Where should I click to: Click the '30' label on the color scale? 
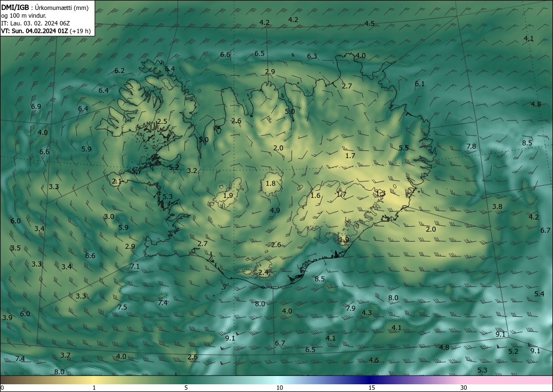(463, 388)
